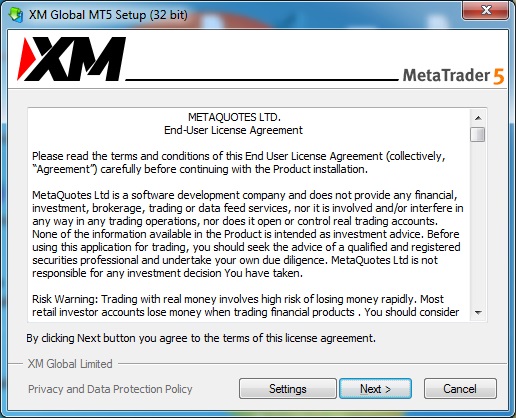Viewport: 516px width, 418px height.
Task: Click the orange 5 in the MetaTrader logo
Action: click(x=498, y=76)
